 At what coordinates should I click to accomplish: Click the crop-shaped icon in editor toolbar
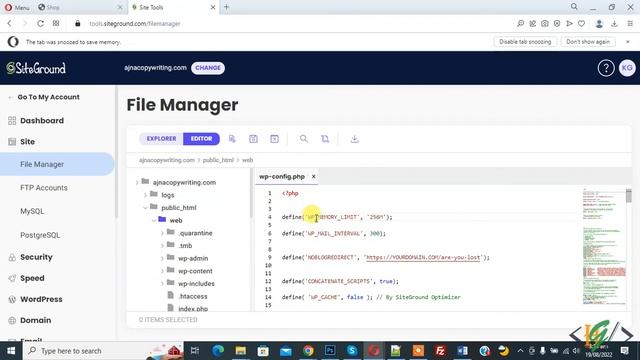pyautogui.click(x=325, y=139)
